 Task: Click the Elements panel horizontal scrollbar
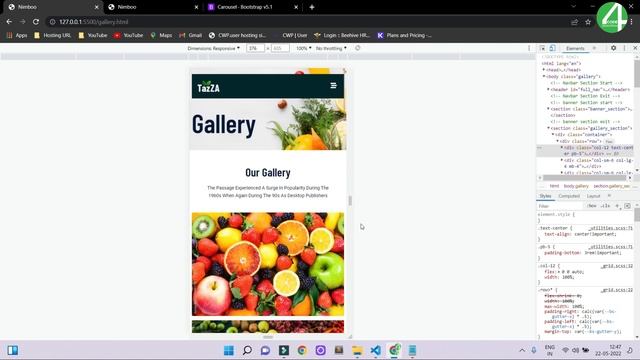[x=585, y=178]
